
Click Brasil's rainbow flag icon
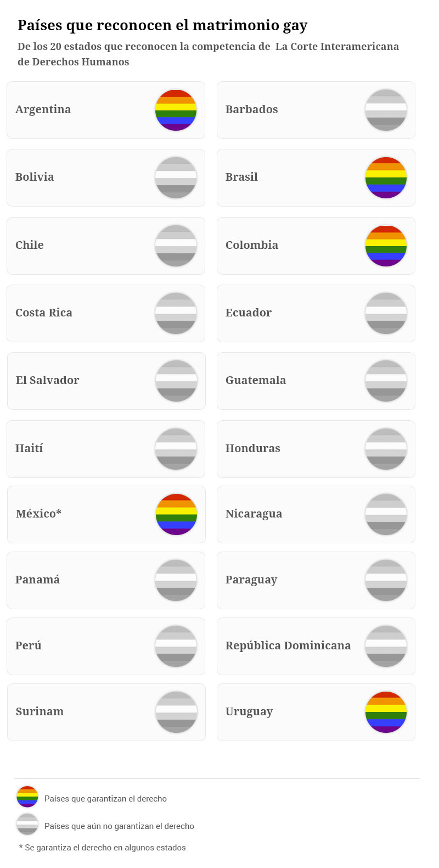pos(386,177)
